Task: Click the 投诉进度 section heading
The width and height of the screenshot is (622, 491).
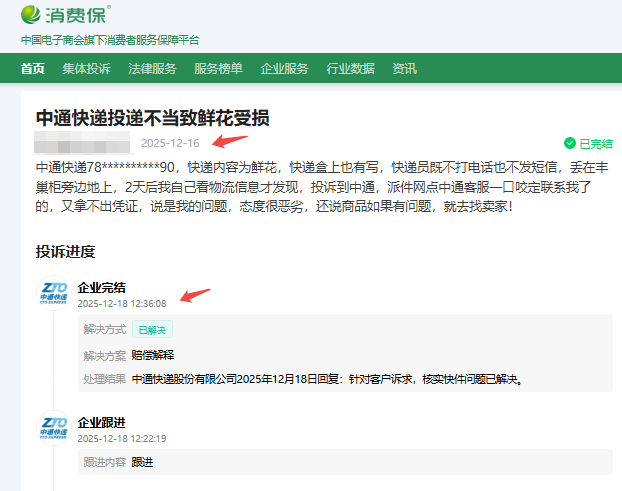Action: coord(65,251)
